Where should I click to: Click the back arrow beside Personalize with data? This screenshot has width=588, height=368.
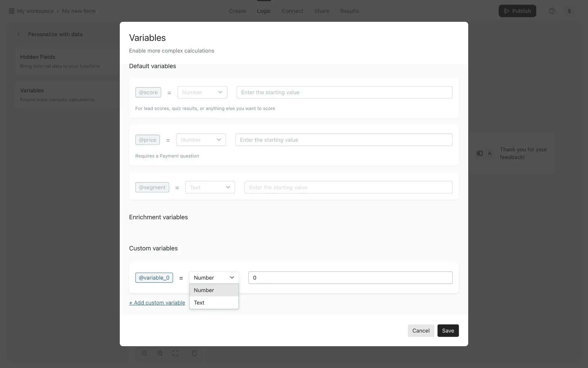pyautogui.click(x=19, y=34)
